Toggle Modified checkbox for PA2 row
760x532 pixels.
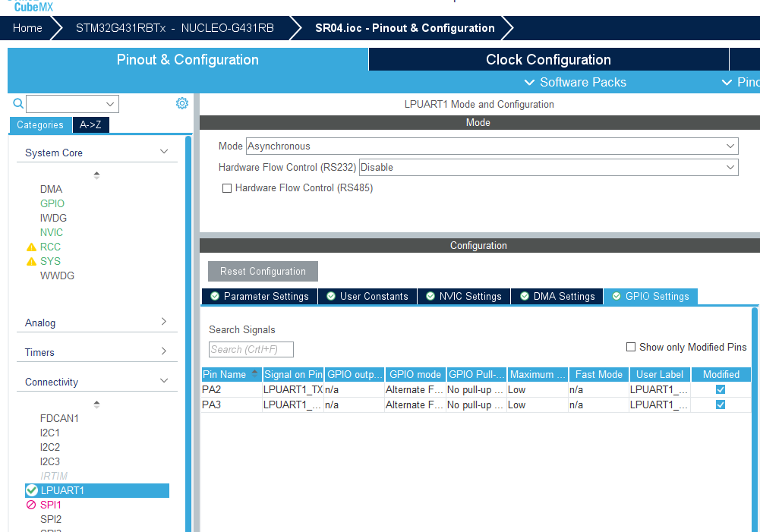pos(721,389)
